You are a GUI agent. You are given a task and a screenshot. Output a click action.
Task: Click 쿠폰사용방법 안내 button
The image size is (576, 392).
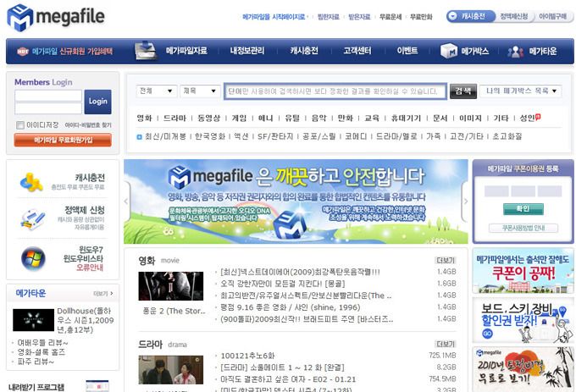click(x=523, y=228)
